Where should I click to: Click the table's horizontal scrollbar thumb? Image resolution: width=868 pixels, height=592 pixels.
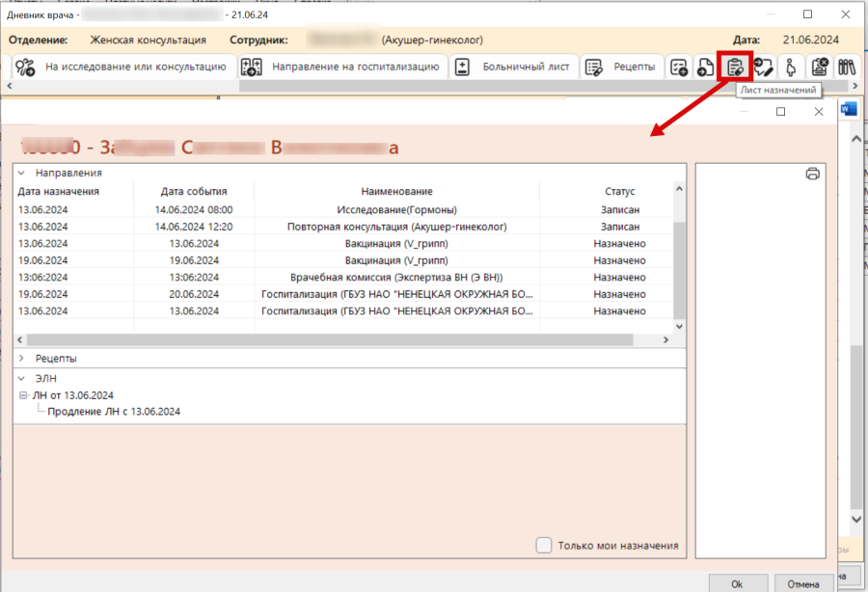330,339
